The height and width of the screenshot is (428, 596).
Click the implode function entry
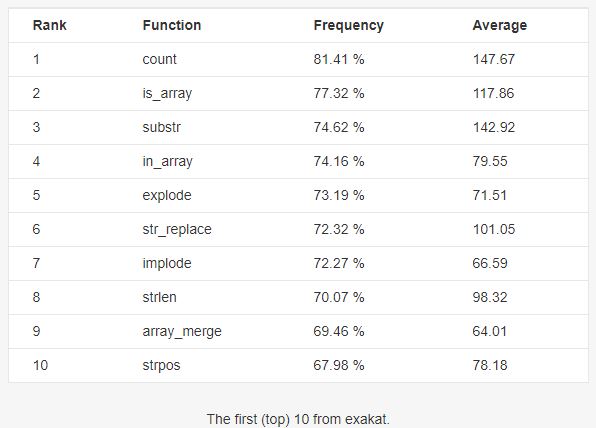tap(167, 263)
